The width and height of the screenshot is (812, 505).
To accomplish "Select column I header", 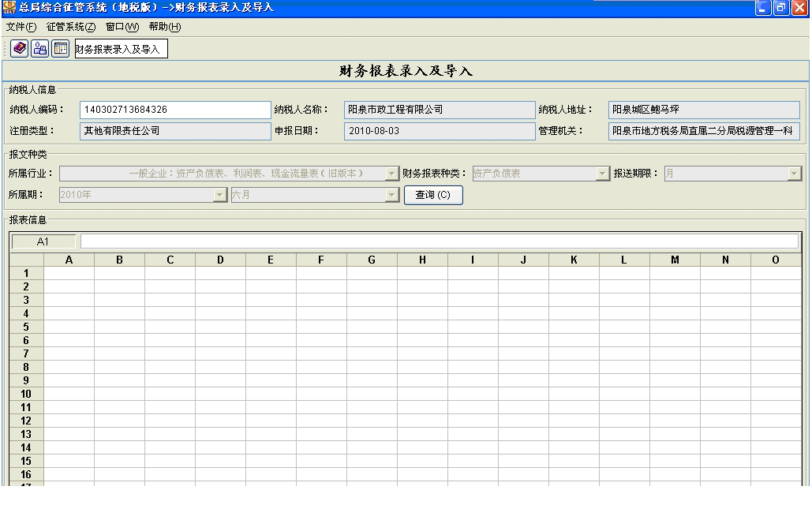I will point(473,260).
